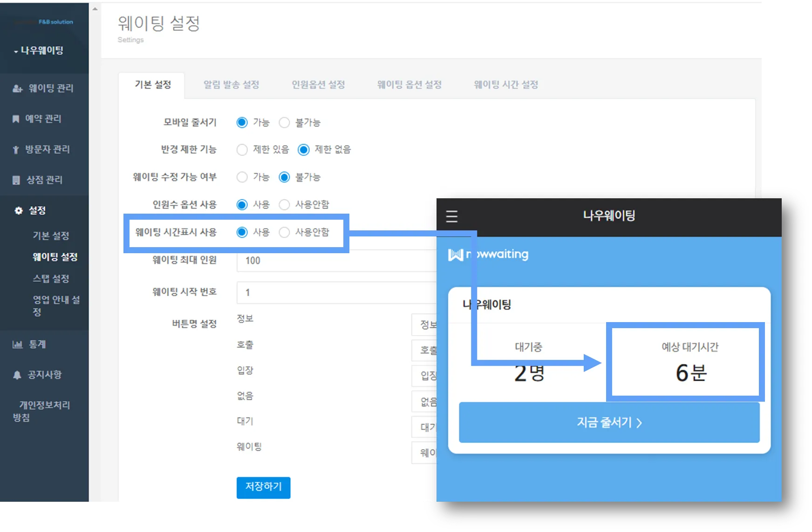Select 제한 있음 for 반경 제한 기능
The image size is (812, 532).
click(x=242, y=149)
